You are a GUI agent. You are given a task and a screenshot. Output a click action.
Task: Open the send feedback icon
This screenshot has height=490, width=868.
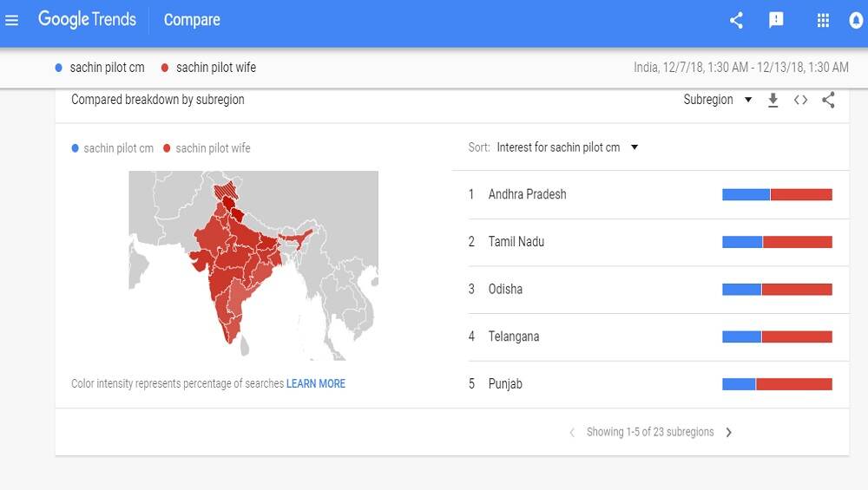pos(776,20)
